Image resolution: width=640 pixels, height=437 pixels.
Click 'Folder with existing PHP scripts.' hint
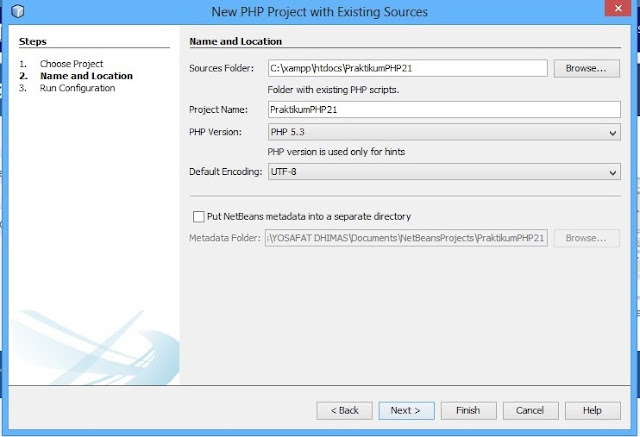333,90
